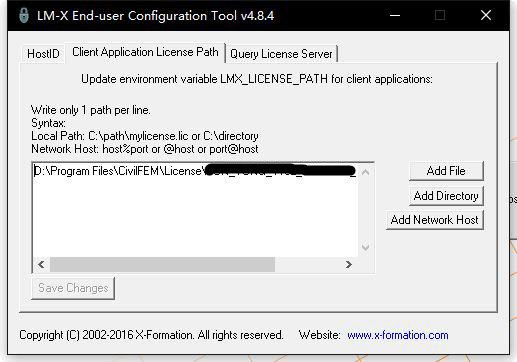Click the grayed-out Save Changes button

[73, 288]
